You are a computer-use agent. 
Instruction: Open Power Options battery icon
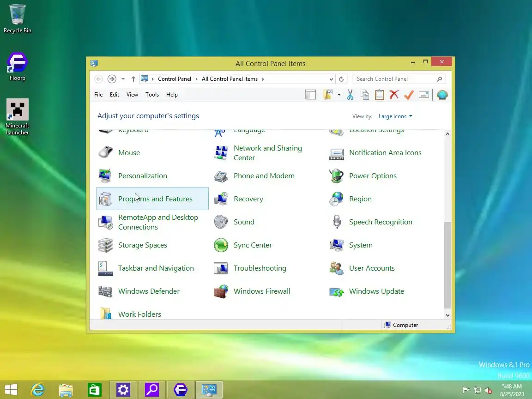337,176
